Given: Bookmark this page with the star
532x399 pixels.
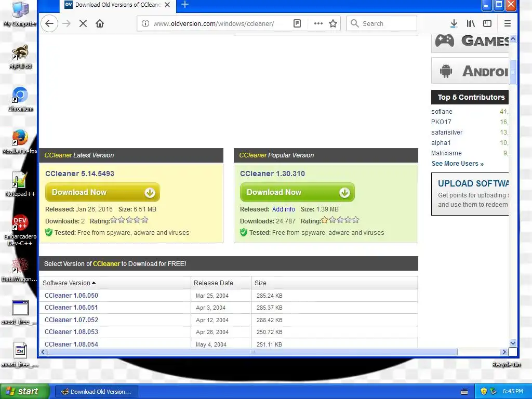Looking at the screenshot, I should coord(333,23).
